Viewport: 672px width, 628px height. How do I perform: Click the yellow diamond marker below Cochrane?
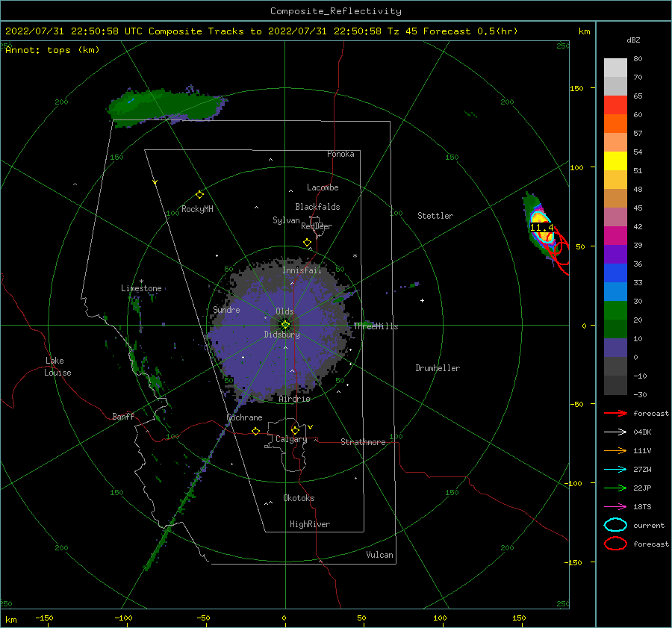(255, 432)
